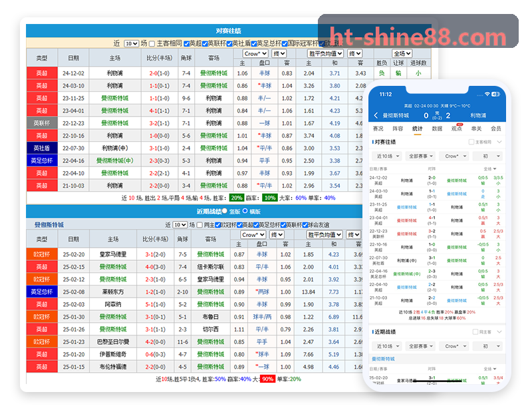
Task: Select the 统计 tab on the phone
Action: (418, 128)
